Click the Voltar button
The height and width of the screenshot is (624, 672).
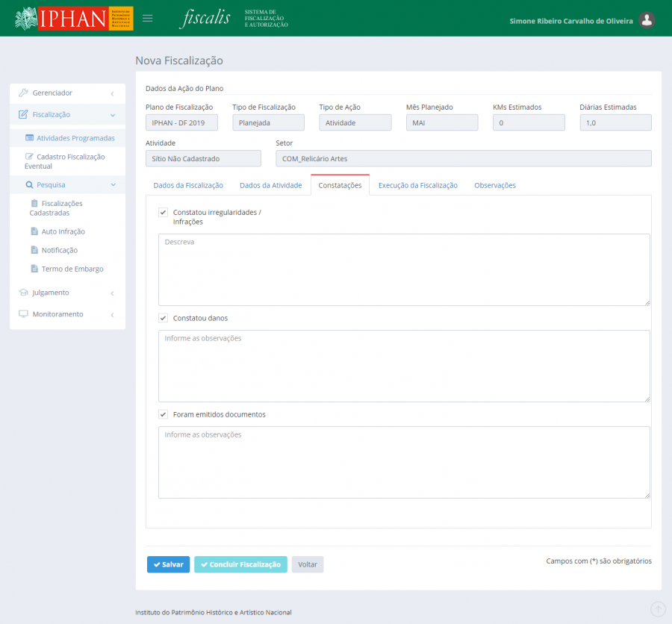click(308, 564)
